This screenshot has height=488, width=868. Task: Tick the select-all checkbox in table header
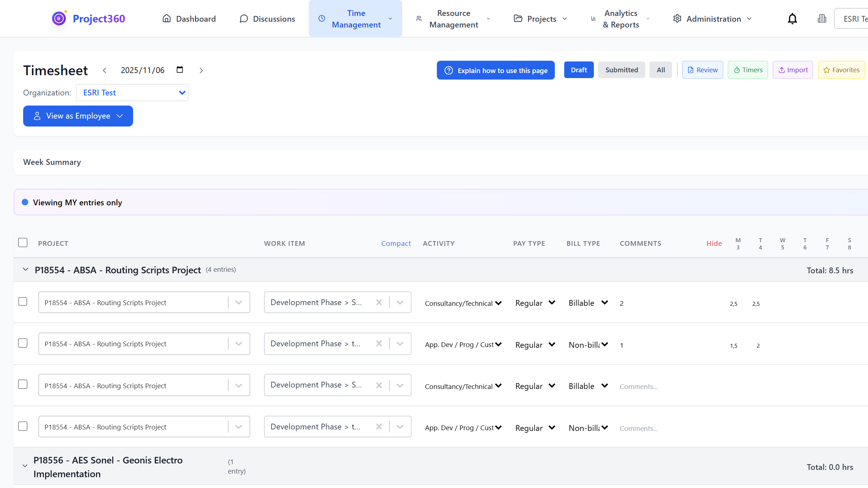pos(22,243)
